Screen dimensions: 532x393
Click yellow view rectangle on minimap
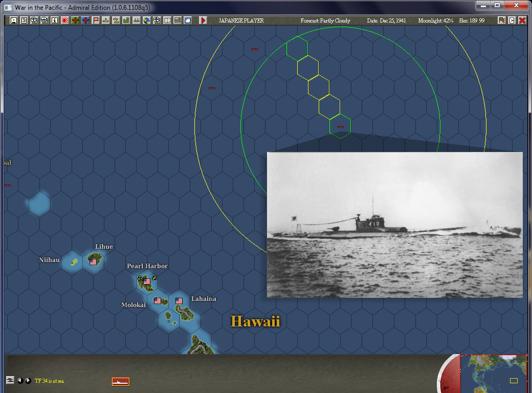[x=514, y=381]
